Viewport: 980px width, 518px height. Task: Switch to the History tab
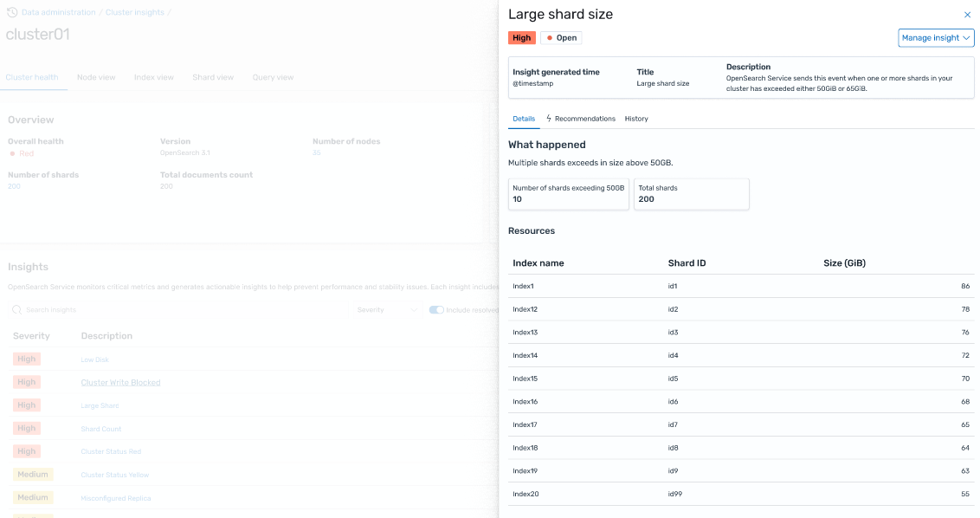click(x=636, y=119)
